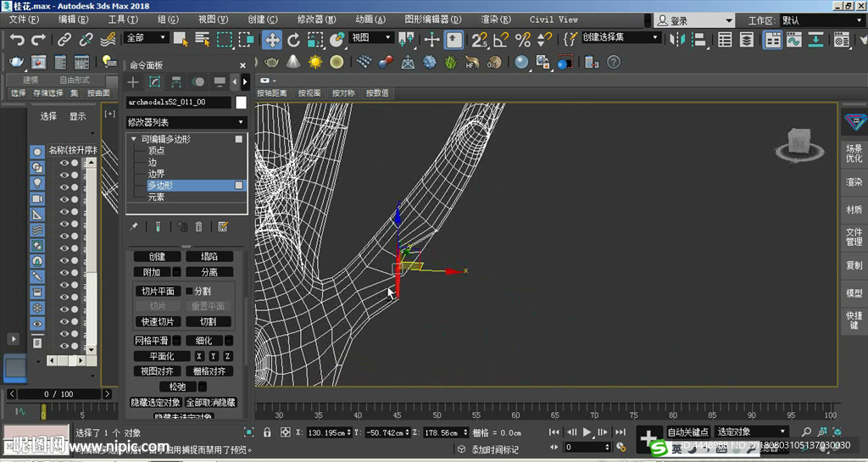Click the 平面化 make planar button
Viewport: 868px width, 462px height.
pos(162,356)
